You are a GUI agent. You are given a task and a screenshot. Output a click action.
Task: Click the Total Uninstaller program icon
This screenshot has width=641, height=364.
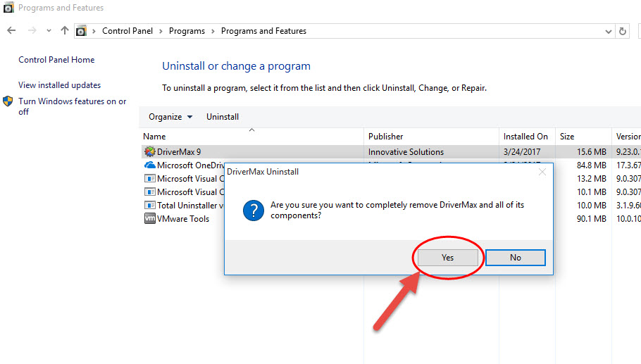pos(150,205)
